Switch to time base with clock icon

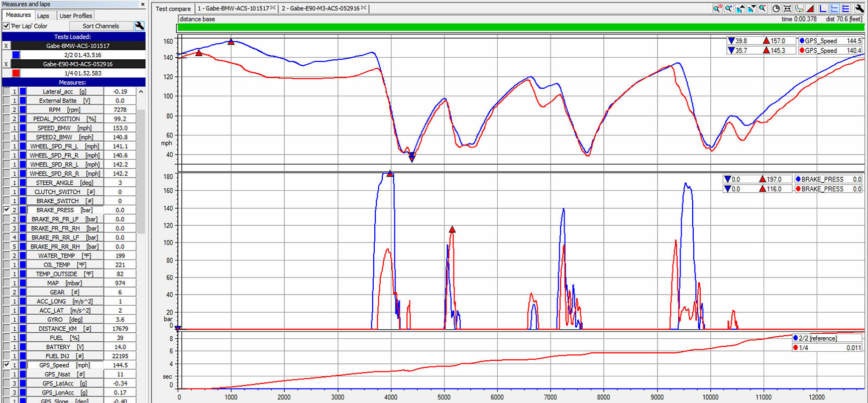click(776, 9)
